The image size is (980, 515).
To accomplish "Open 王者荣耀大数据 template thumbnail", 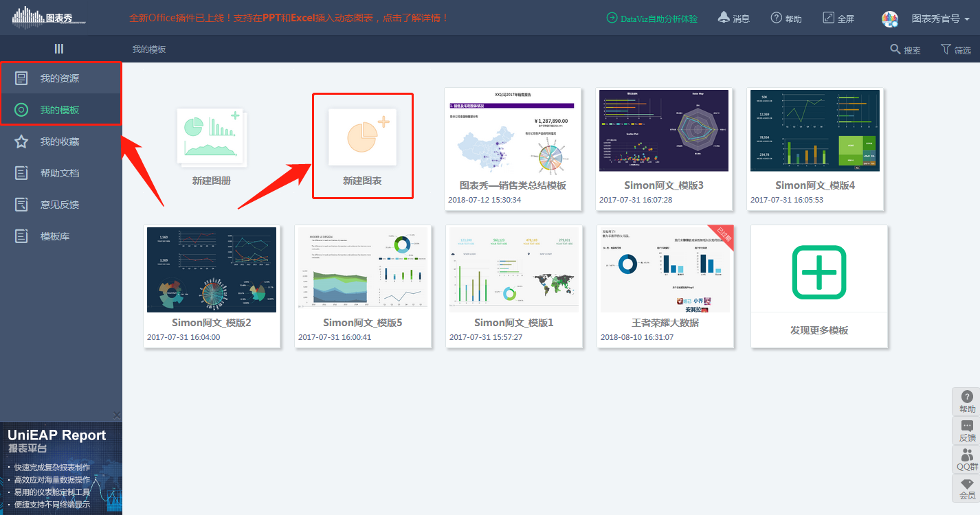I will click(664, 270).
